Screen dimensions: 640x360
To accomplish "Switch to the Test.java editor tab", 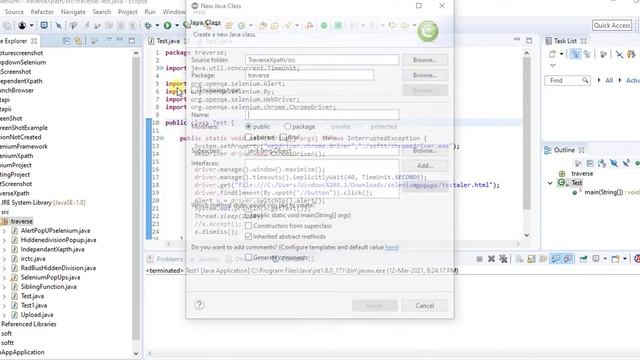I will pyautogui.click(x=168, y=41).
